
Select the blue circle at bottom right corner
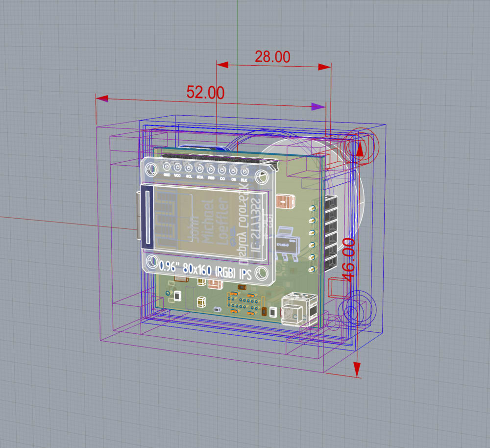[357, 309]
